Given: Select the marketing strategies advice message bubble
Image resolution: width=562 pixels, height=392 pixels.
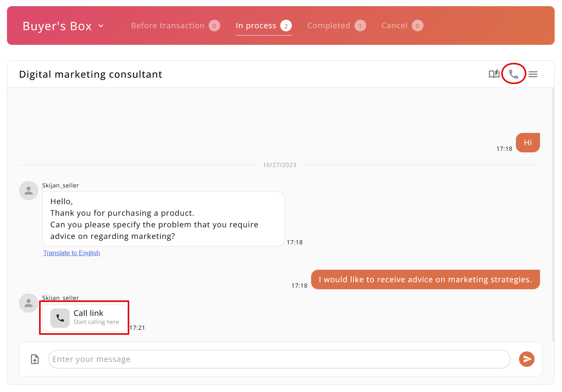Looking at the screenshot, I should tap(425, 280).
